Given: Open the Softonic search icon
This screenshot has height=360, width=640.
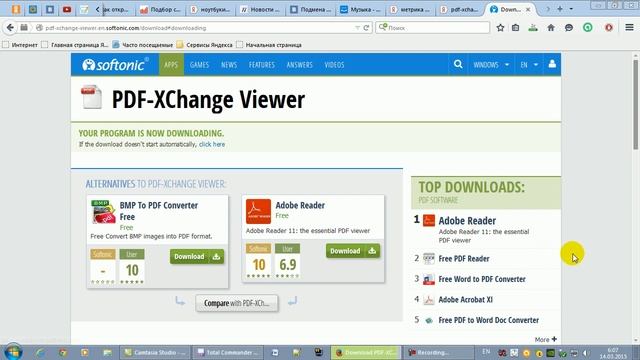Looking at the screenshot, I should [458, 64].
